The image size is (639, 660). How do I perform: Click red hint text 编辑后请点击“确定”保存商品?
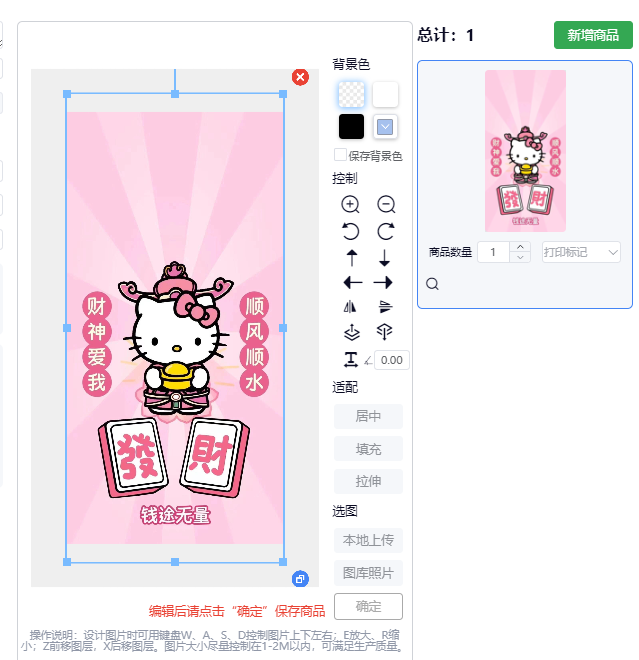tap(237, 611)
